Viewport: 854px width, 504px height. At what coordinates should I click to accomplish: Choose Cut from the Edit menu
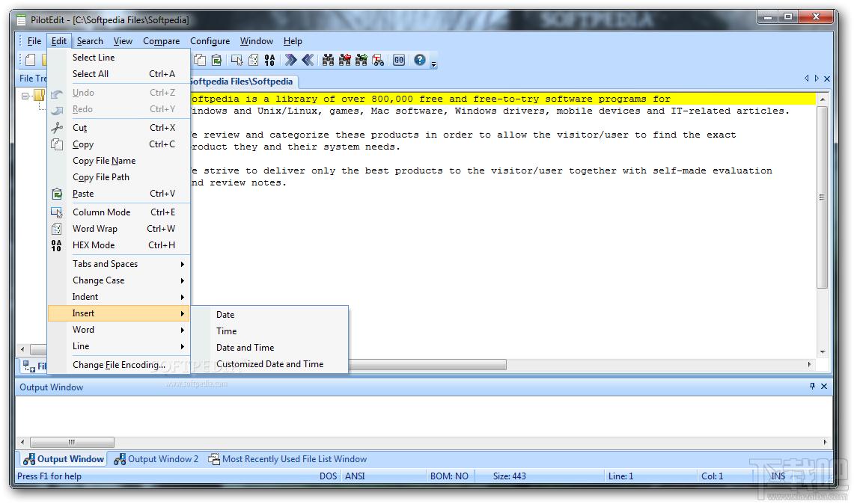(119, 128)
